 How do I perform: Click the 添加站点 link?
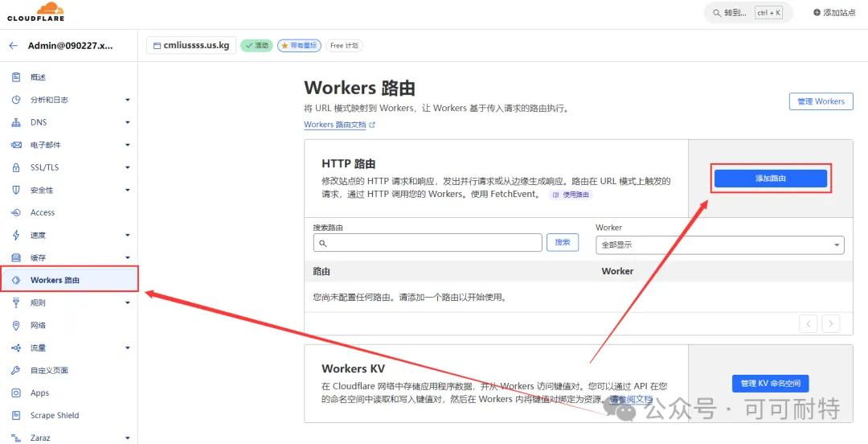click(834, 12)
